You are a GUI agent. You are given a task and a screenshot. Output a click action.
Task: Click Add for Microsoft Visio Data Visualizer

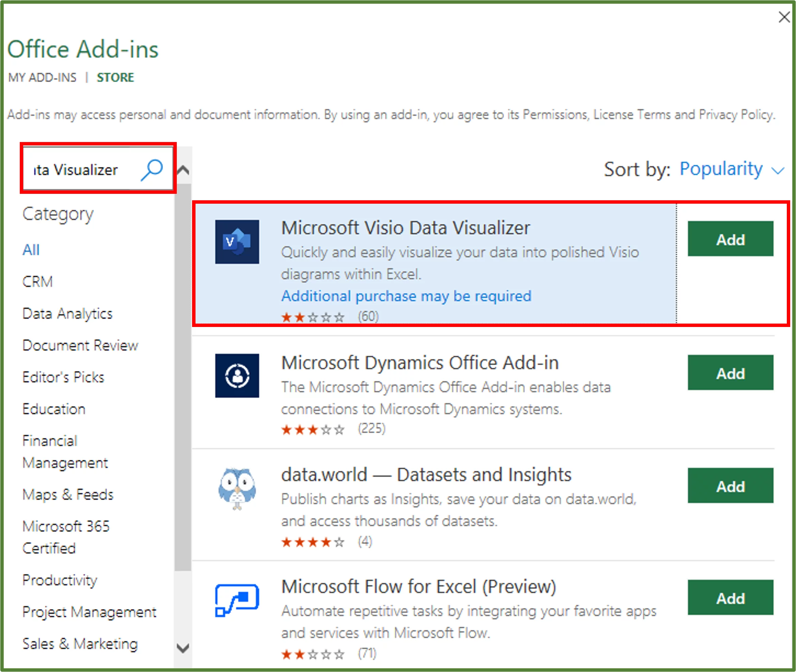click(x=730, y=239)
